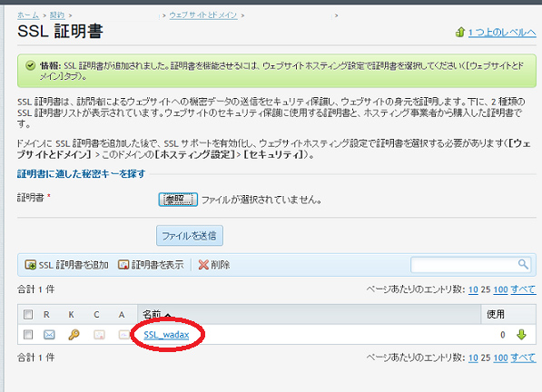Expand 証明書に適した秘密キーを探す section
The width and height of the screenshot is (542, 392).
tap(81, 173)
